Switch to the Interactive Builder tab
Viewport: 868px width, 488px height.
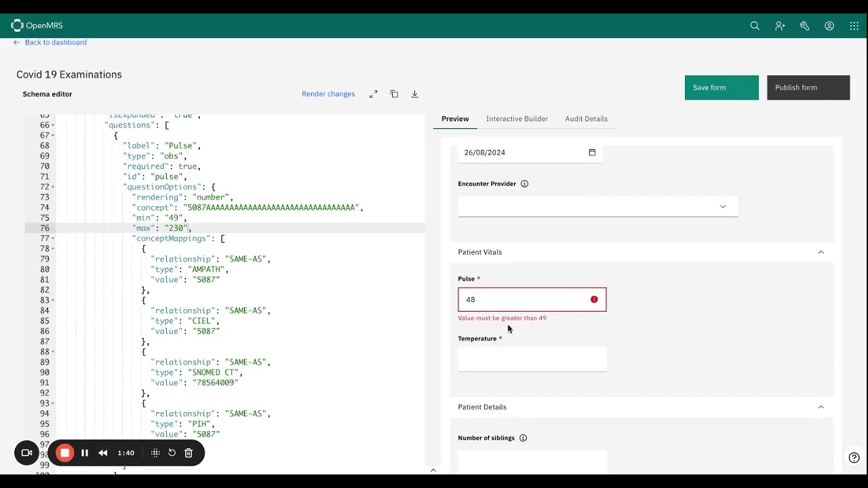click(517, 119)
